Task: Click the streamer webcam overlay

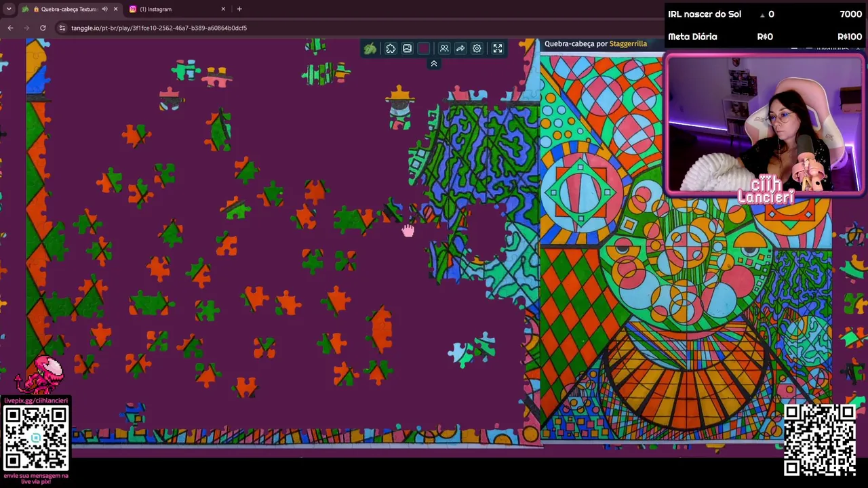Action: (x=764, y=125)
